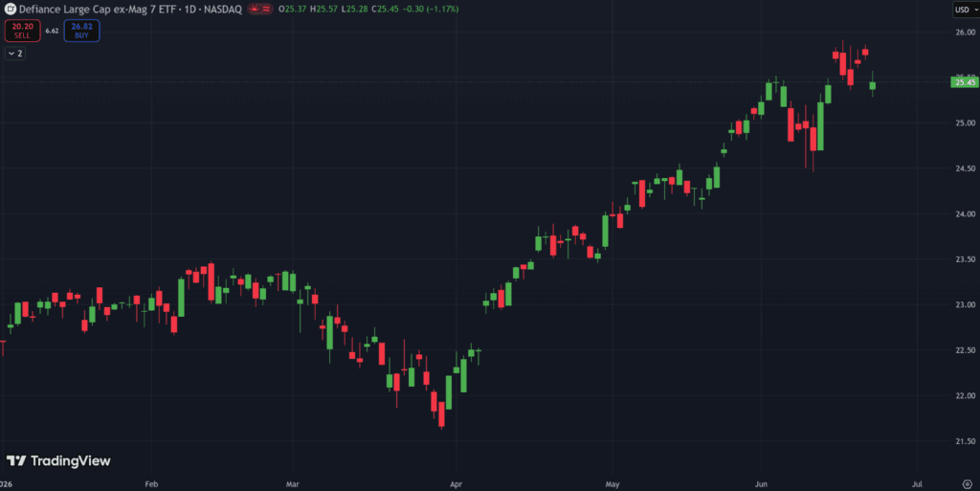The height and width of the screenshot is (491, 980).
Task: Open the USD currency dropdown
Action: coord(966,10)
